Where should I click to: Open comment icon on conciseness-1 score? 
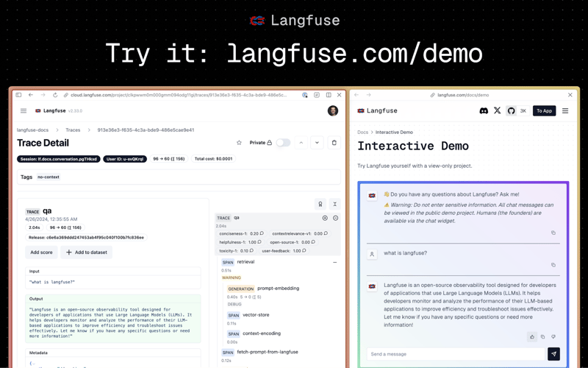click(262, 233)
